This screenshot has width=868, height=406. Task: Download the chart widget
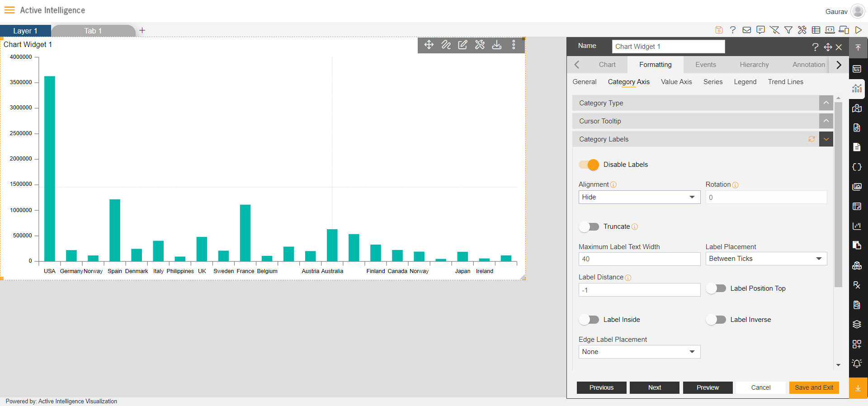point(497,45)
